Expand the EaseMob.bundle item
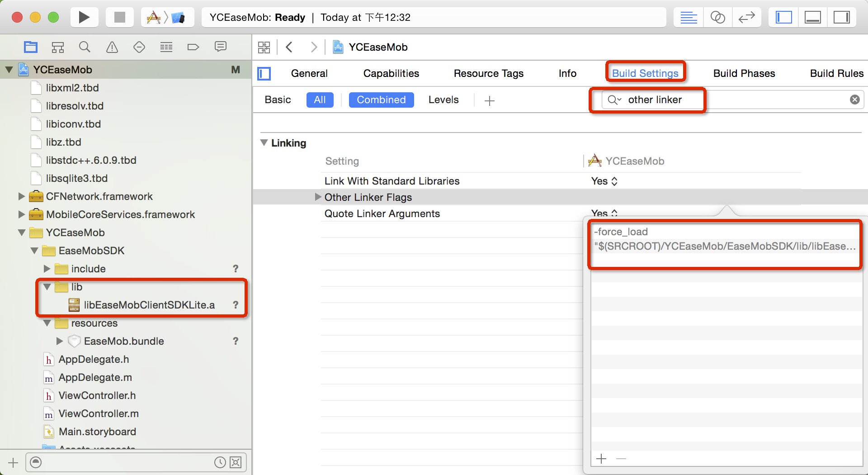The height and width of the screenshot is (475, 868). click(x=59, y=341)
